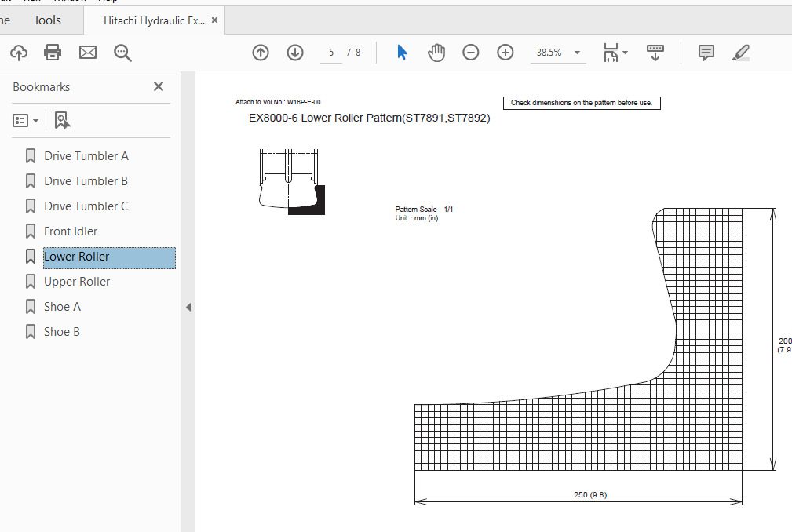This screenshot has width=792, height=532.
Task: Activate the selection arrow tool
Action: (x=402, y=53)
